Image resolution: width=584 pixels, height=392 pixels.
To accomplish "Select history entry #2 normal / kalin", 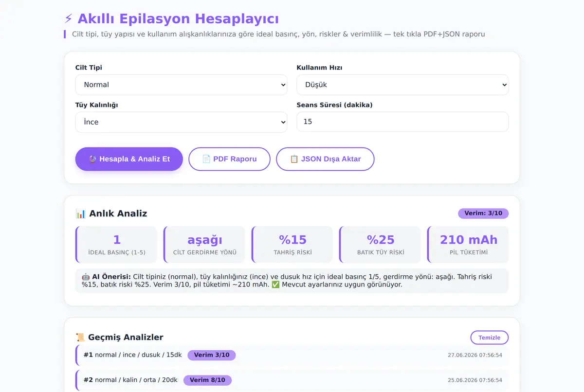I will click(292, 380).
